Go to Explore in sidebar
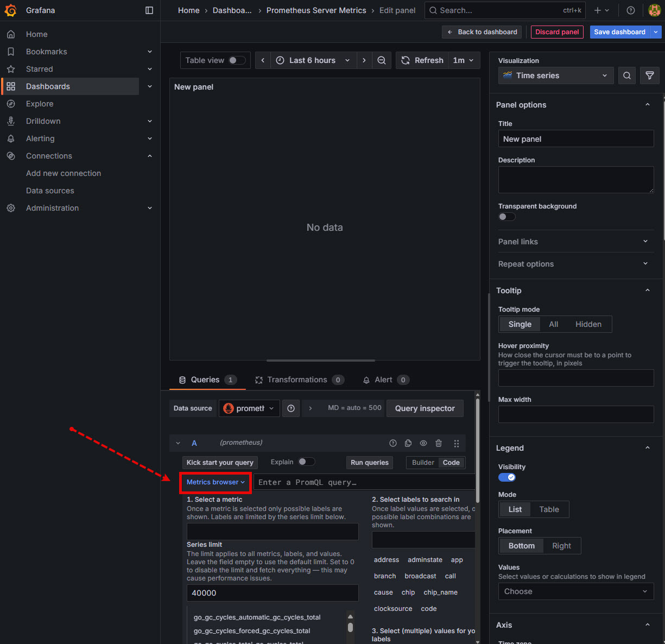The height and width of the screenshot is (644, 665). 40,104
